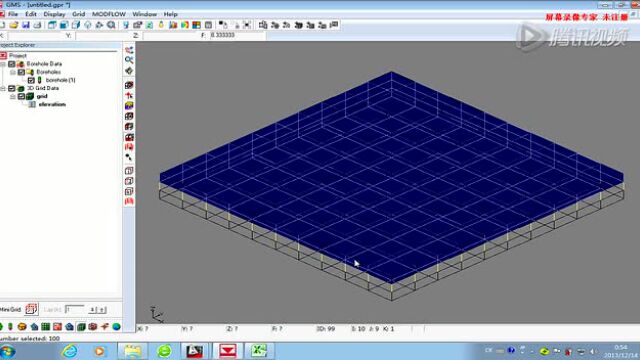
Task: Select the elevations dataset in tree
Action: 52,104
